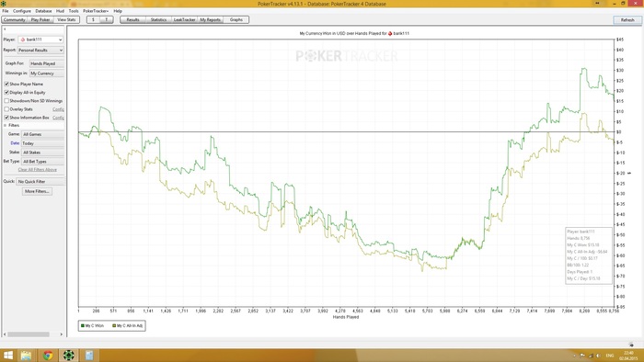Click the Hands Played axis label
This screenshot has height=362, width=644.
(346, 317)
